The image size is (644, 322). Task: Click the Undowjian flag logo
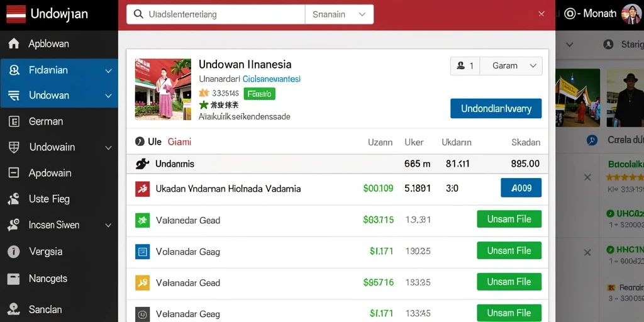click(x=16, y=14)
